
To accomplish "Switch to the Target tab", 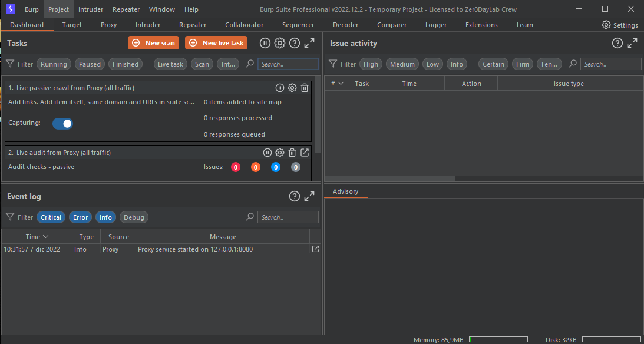I will [72, 25].
